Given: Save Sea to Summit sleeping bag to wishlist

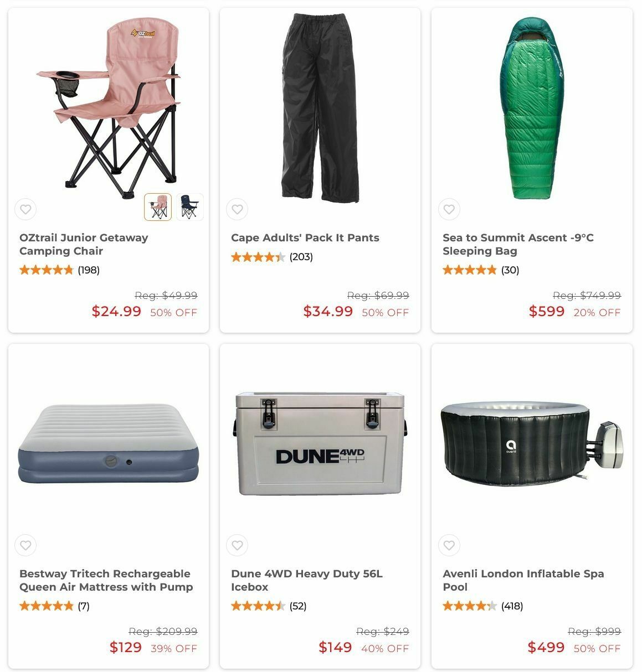Looking at the screenshot, I should (x=449, y=209).
